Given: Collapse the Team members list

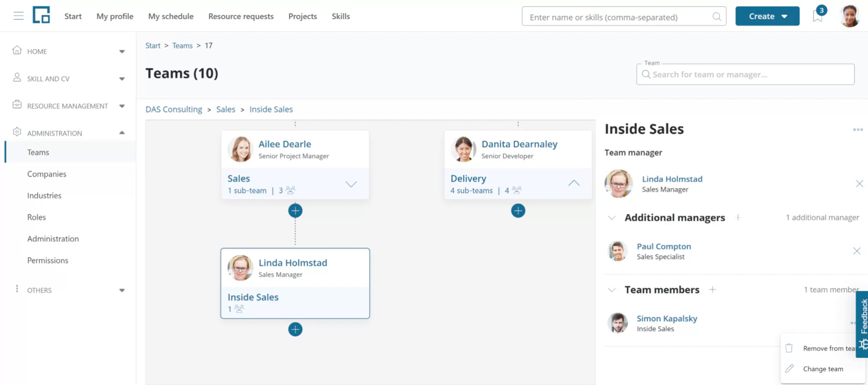Looking at the screenshot, I should click(611, 290).
